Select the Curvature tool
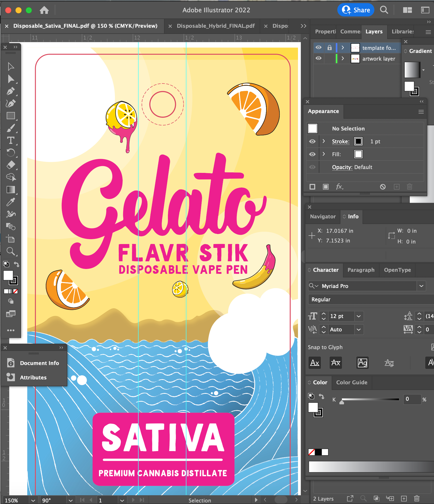The image size is (434, 504). [11, 104]
